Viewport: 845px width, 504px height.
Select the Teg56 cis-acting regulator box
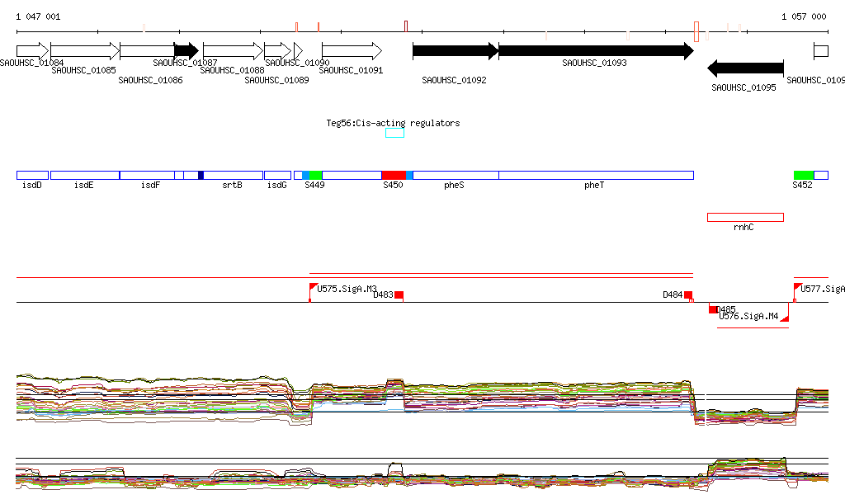tap(394, 133)
